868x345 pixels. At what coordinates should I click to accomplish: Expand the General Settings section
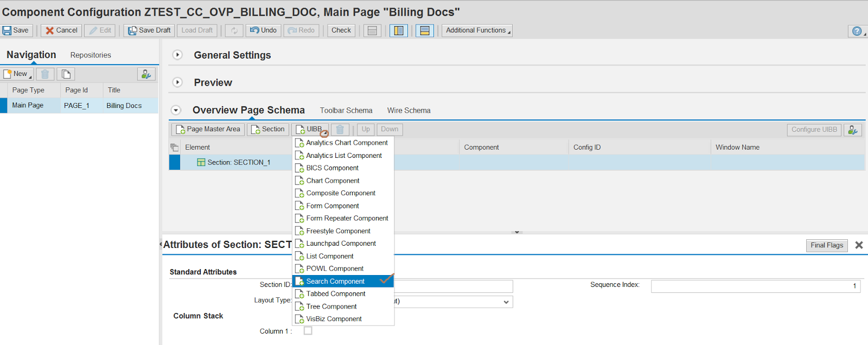point(177,55)
